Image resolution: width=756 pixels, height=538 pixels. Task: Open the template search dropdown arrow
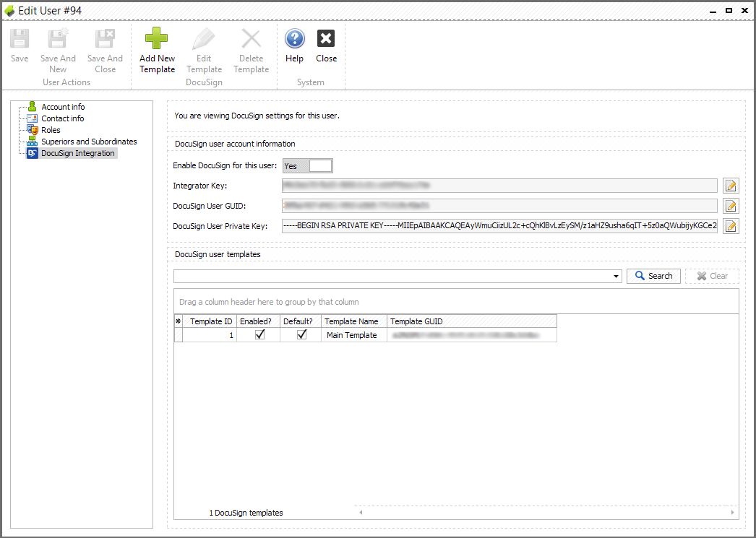tap(616, 276)
